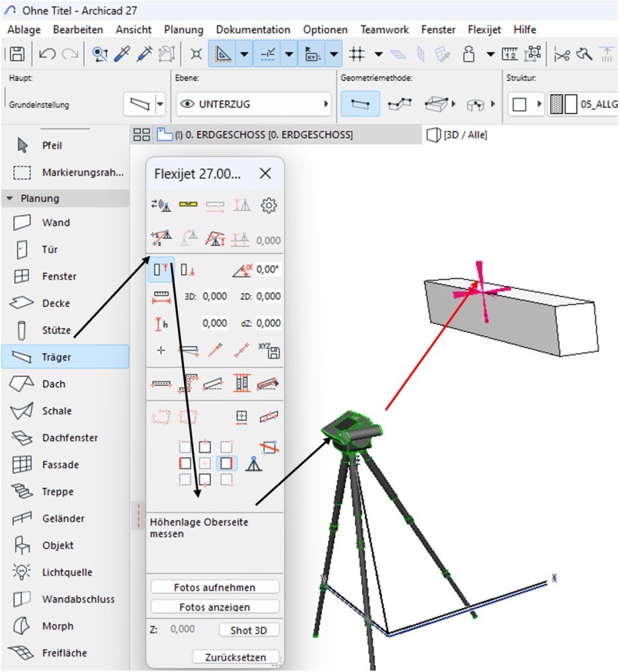Click the tripod station icon near anchor grid
This screenshot has height=672, width=620.
[x=254, y=464]
